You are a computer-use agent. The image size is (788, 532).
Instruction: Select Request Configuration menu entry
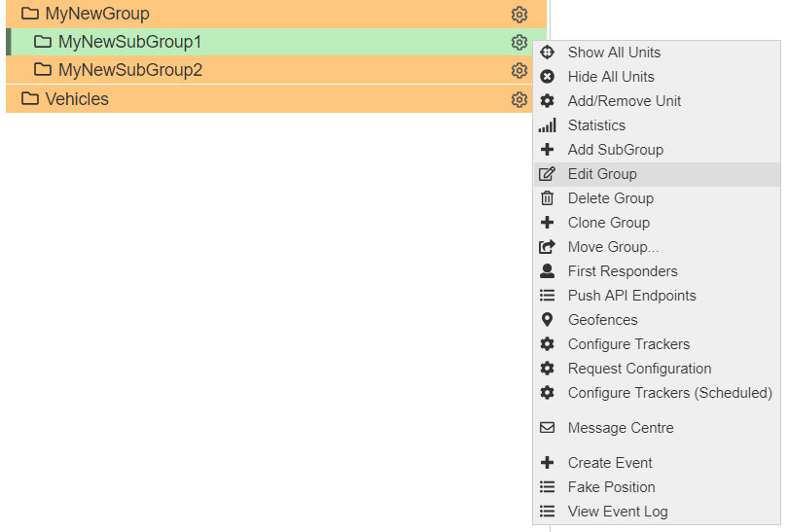tap(657, 369)
